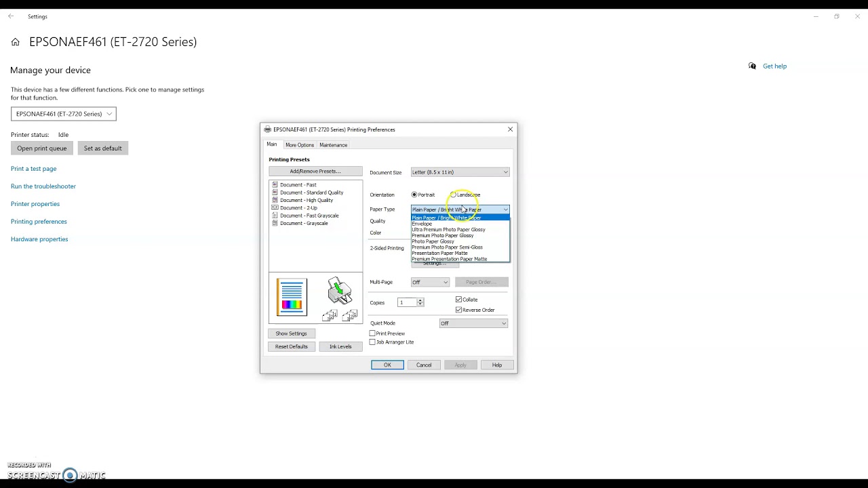The width and height of the screenshot is (868, 488).
Task: Switch to the Main tab
Action: point(272,144)
